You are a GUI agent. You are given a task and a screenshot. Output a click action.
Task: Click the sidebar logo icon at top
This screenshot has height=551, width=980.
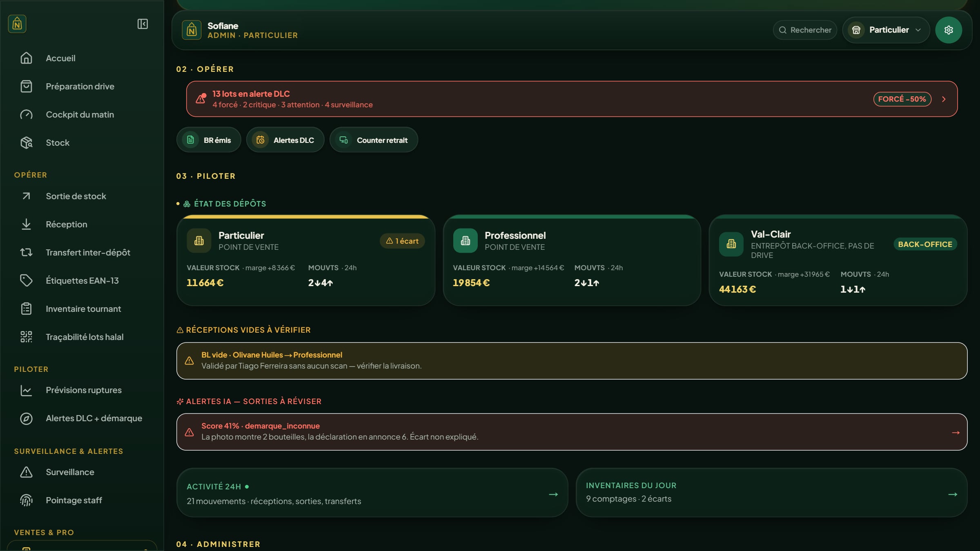click(x=17, y=24)
